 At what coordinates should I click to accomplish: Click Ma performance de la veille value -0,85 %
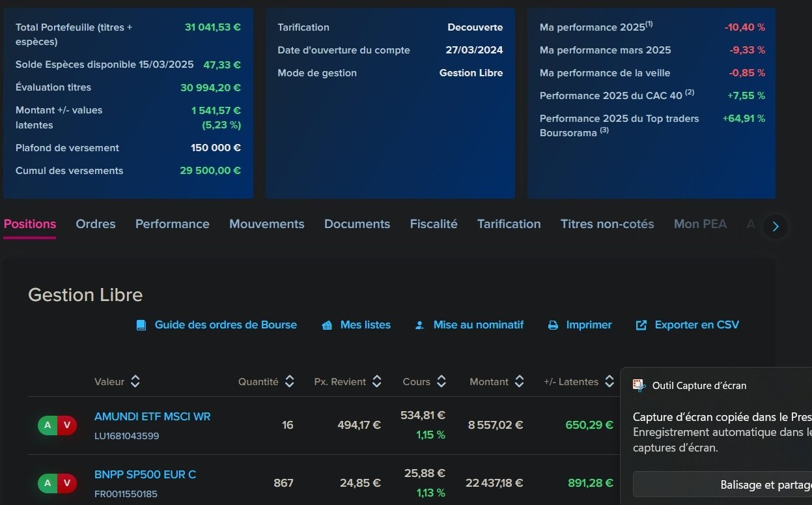point(748,73)
